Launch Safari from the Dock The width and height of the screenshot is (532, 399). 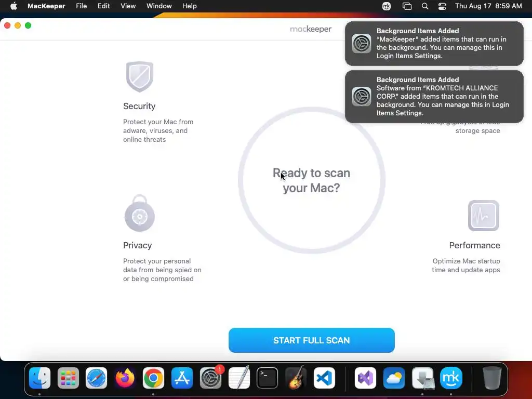(x=96, y=378)
